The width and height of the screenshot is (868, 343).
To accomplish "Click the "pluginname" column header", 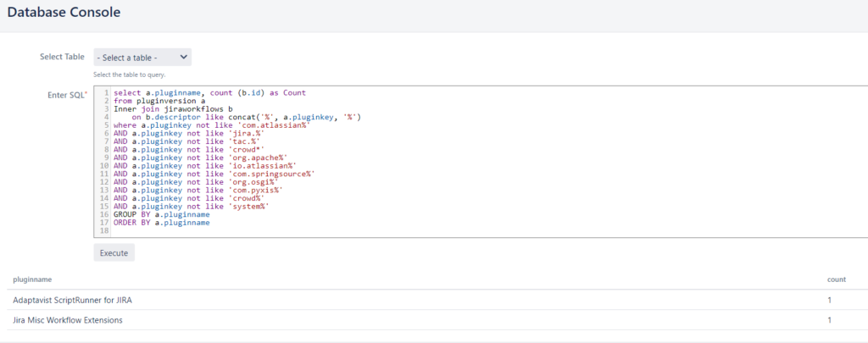I will click(32, 279).
